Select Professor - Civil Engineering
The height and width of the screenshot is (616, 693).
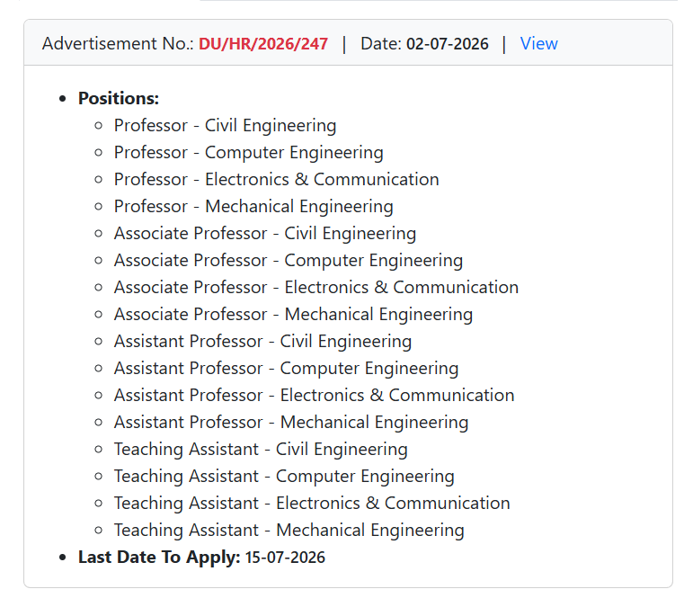pos(225,126)
